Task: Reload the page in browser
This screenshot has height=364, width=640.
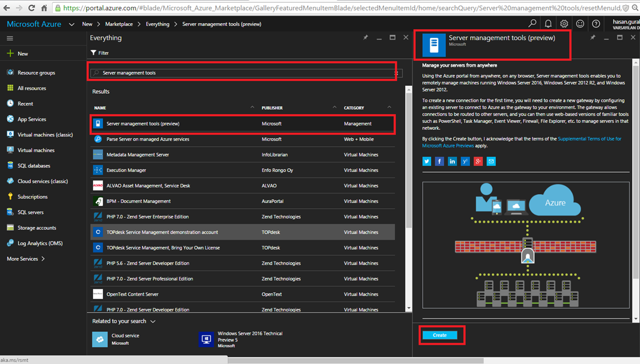Action: point(32,8)
